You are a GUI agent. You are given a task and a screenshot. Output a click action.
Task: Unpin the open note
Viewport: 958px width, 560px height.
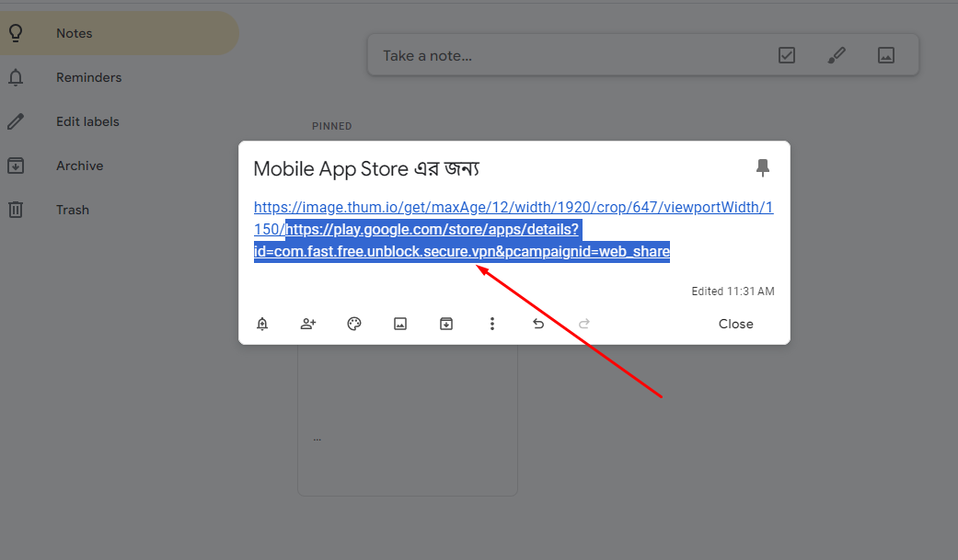(x=763, y=168)
